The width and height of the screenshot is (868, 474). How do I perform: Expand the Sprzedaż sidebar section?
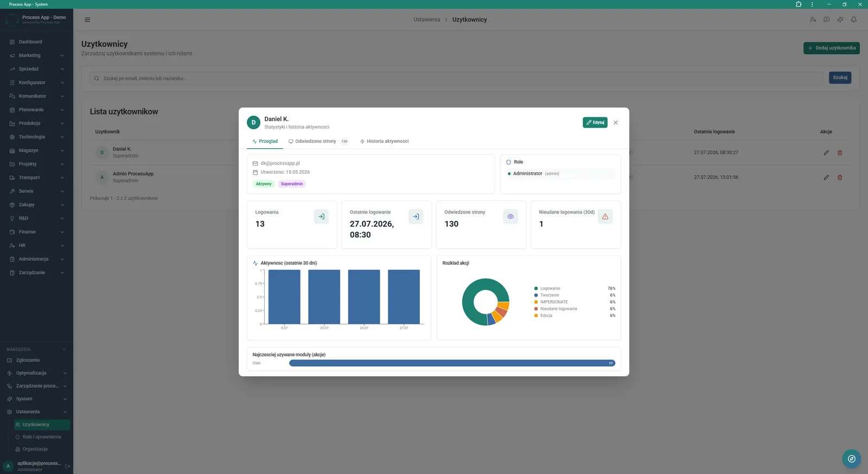coord(36,69)
